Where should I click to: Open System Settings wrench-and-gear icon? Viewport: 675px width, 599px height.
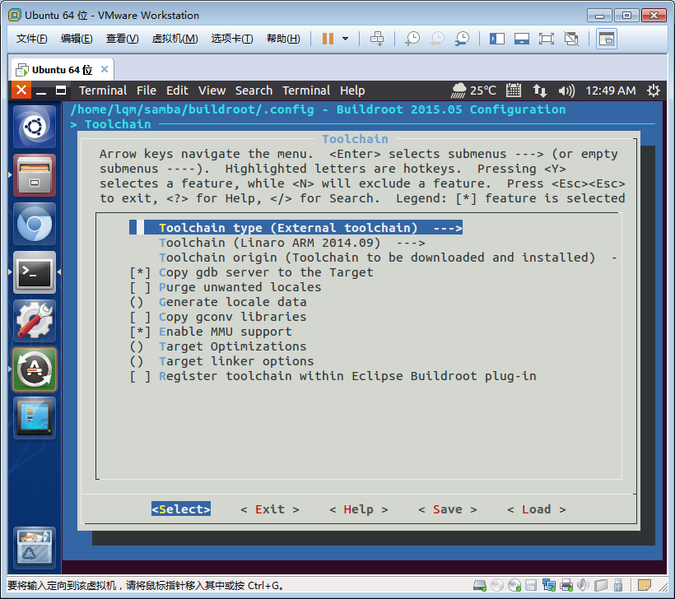point(35,320)
